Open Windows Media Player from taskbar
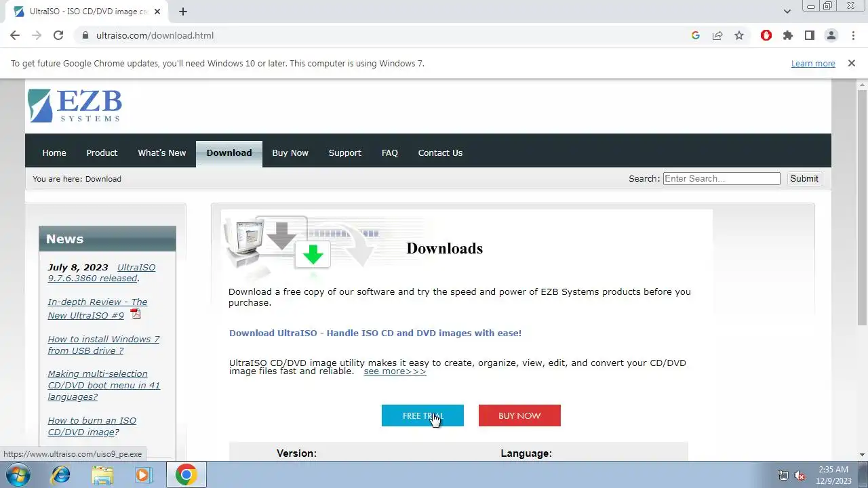 point(143,475)
